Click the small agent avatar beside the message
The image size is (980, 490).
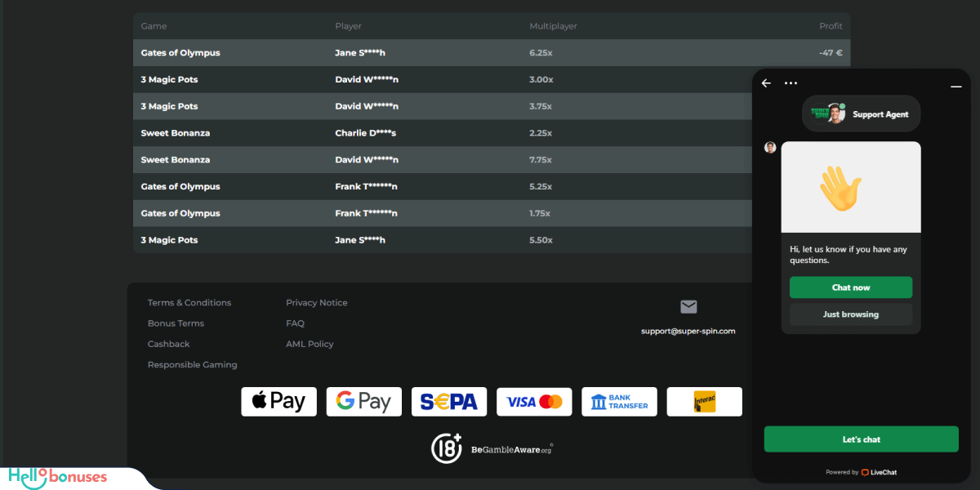tap(770, 148)
